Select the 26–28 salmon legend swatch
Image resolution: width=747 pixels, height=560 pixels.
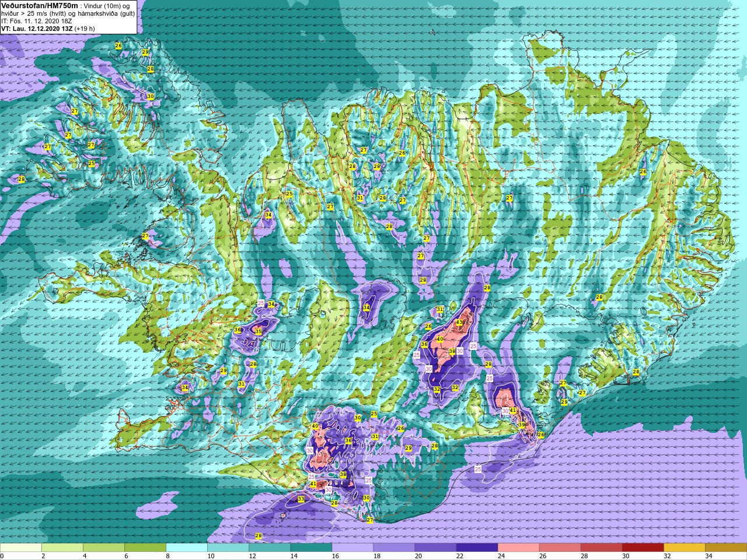pyautogui.click(x=560, y=548)
